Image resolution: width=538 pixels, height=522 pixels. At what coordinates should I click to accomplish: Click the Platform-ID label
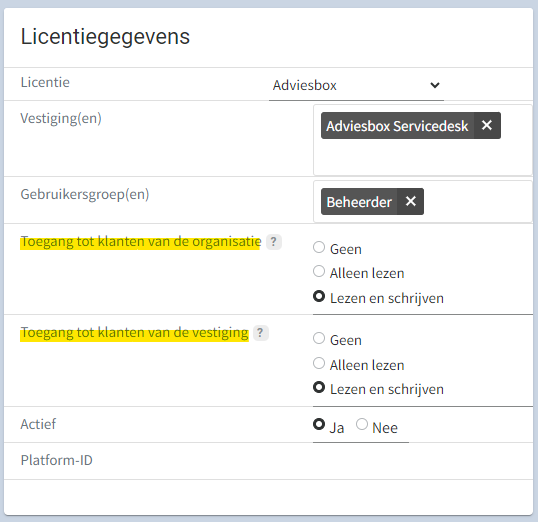[57, 461]
